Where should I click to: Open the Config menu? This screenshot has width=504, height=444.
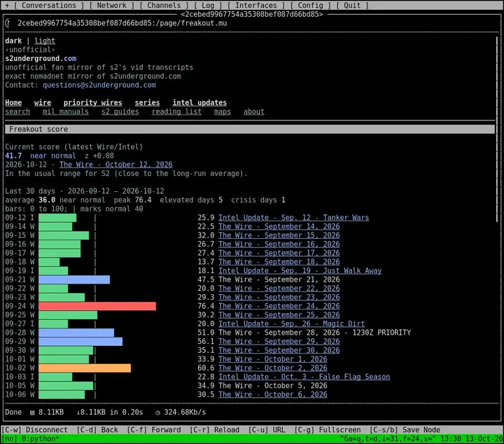tap(310, 6)
